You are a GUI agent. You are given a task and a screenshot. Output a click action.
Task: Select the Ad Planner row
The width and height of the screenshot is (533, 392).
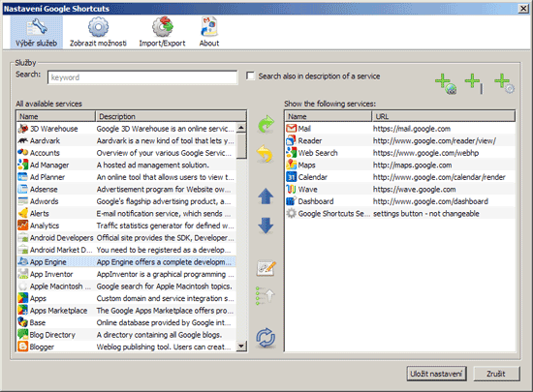[x=126, y=177]
